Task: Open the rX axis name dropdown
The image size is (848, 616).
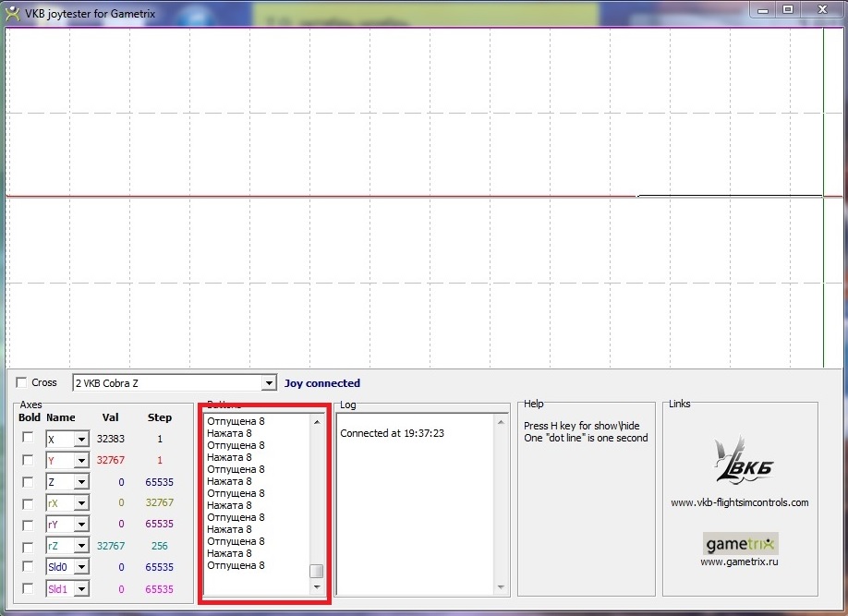Action: (81, 503)
